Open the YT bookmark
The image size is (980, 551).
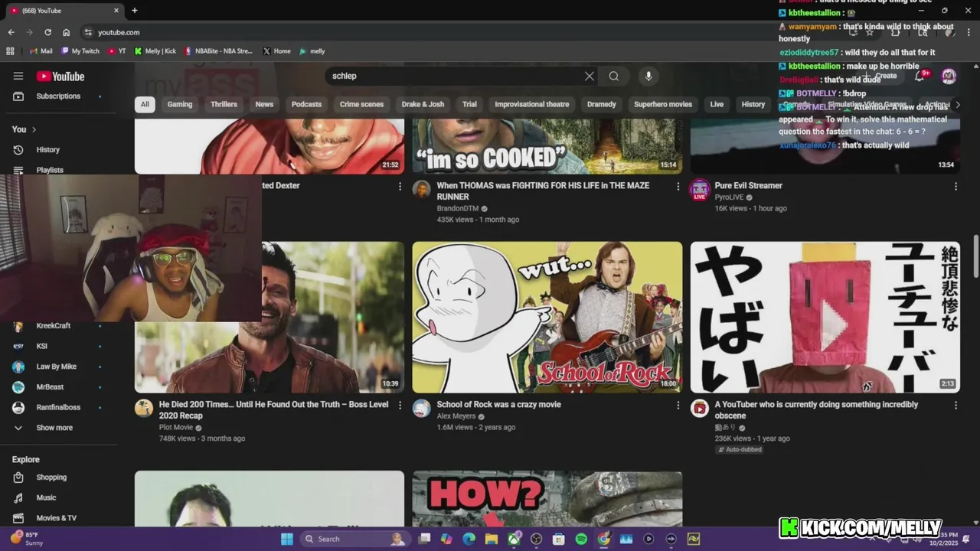click(117, 51)
